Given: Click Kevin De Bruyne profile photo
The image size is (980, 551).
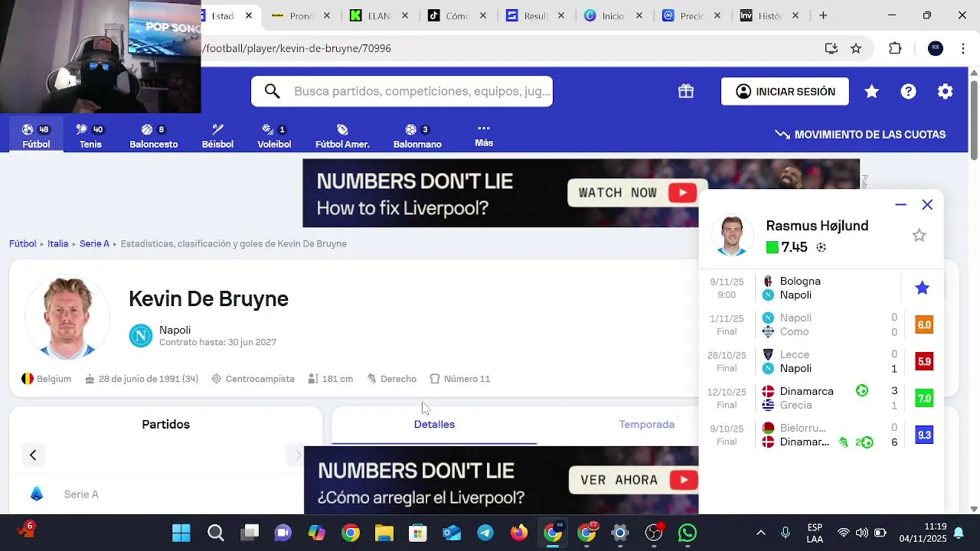Looking at the screenshot, I should (x=67, y=318).
